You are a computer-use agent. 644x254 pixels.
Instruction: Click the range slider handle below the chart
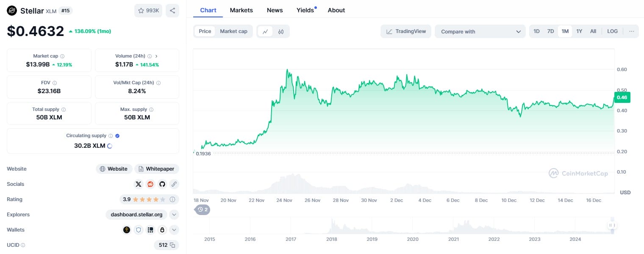pyautogui.click(x=611, y=226)
